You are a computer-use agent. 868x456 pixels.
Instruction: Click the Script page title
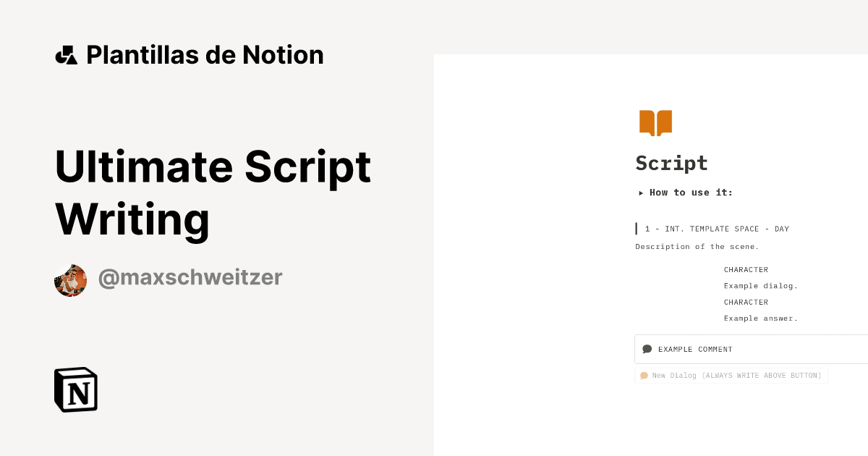[671, 164]
